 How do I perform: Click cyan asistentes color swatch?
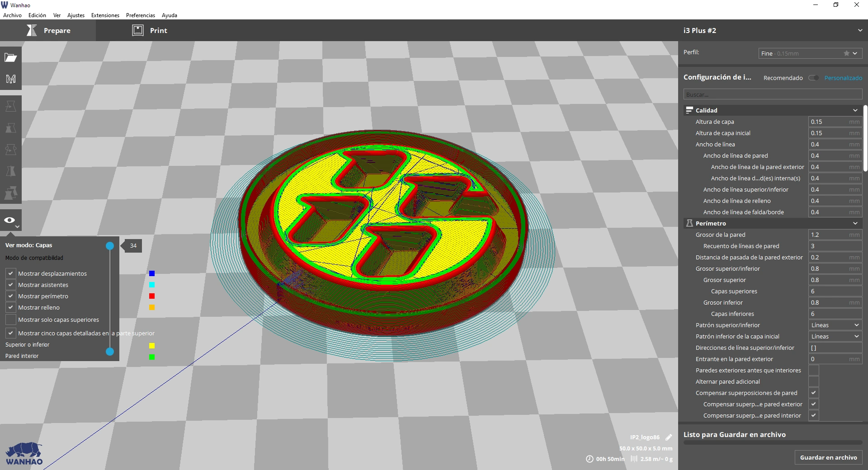pos(152,285)
